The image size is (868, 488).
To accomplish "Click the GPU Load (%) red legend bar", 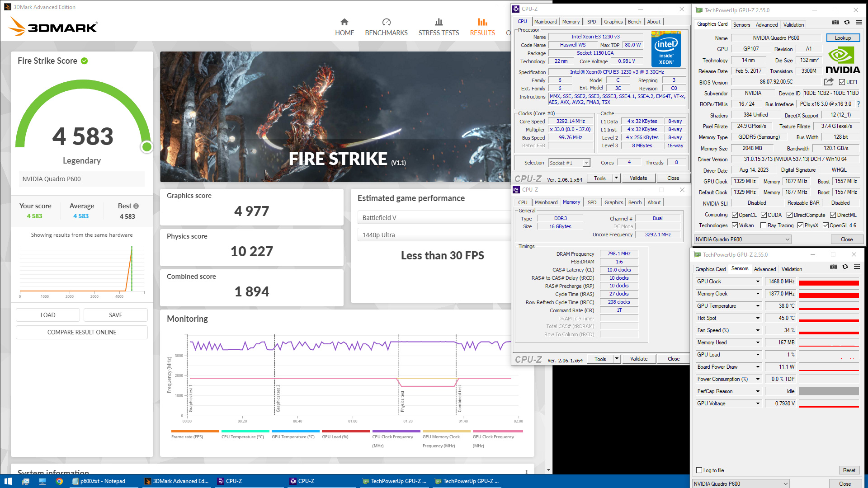I will point(346,431).
